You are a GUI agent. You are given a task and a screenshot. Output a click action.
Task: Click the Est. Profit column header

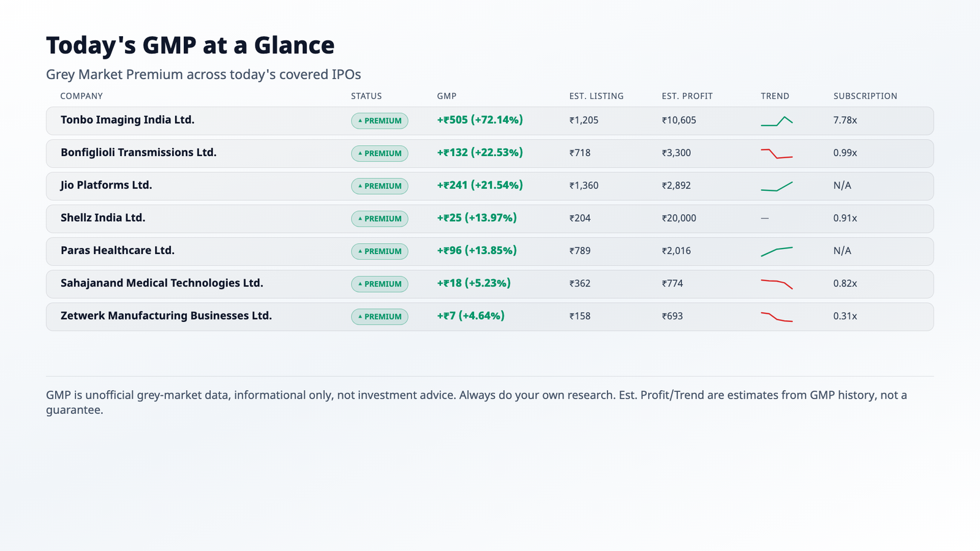coord(687,96)
